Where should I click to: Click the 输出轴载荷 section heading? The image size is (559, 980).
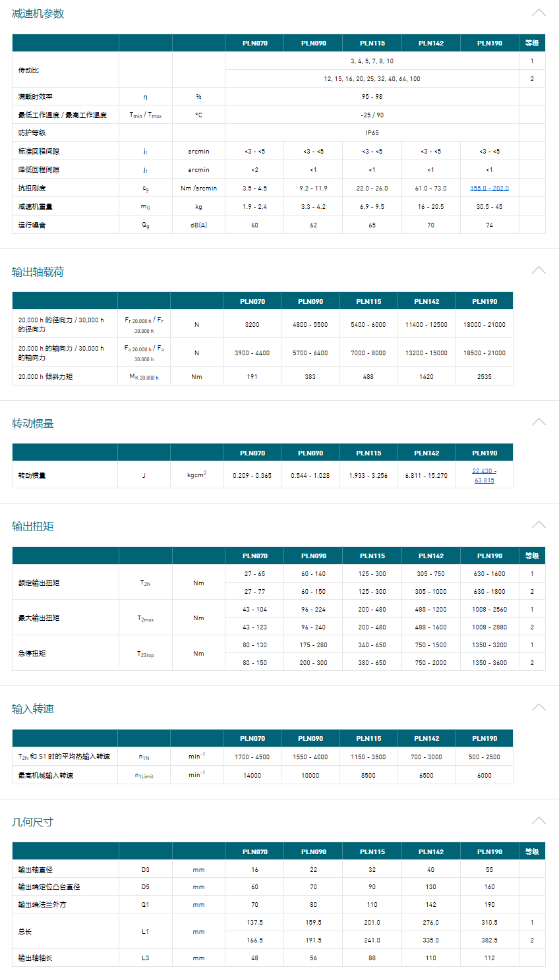[x=38, y=272]
